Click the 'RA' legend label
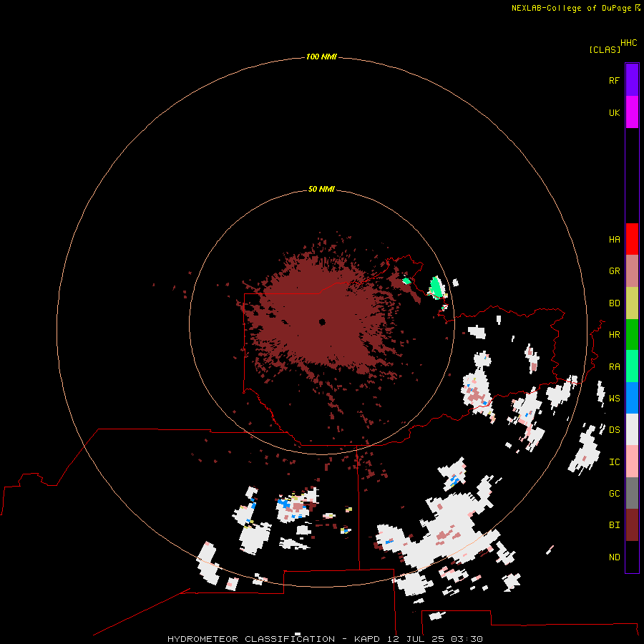The height and width of the screenshot is (644, 644). 614,367
